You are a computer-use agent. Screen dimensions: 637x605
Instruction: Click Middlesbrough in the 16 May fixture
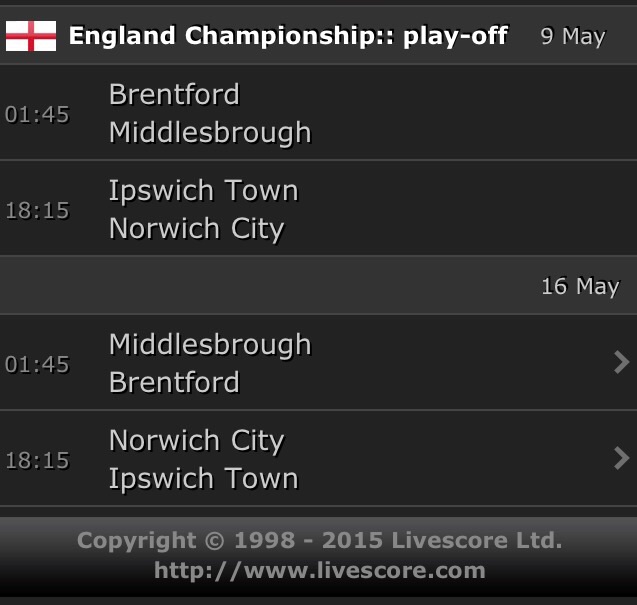click(x=210, y=345)
